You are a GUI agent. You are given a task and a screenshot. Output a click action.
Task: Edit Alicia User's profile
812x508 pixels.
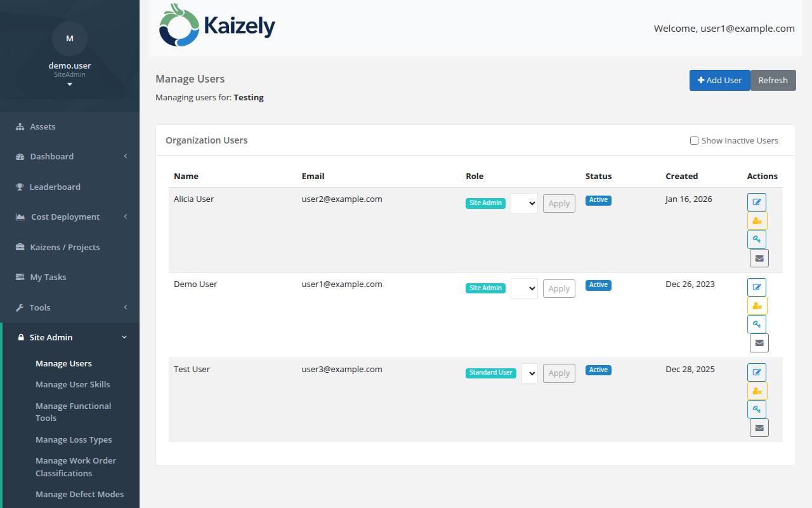[756, 202]
